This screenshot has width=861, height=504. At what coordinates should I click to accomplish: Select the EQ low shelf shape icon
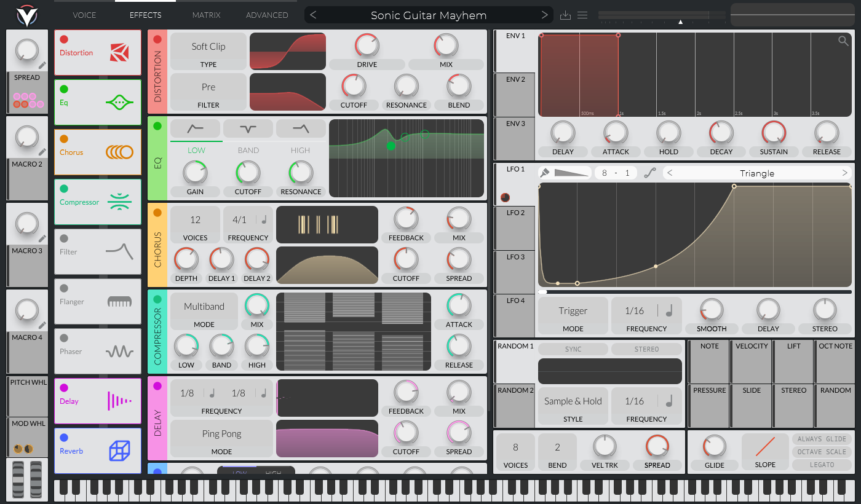(x=195, y=128)
